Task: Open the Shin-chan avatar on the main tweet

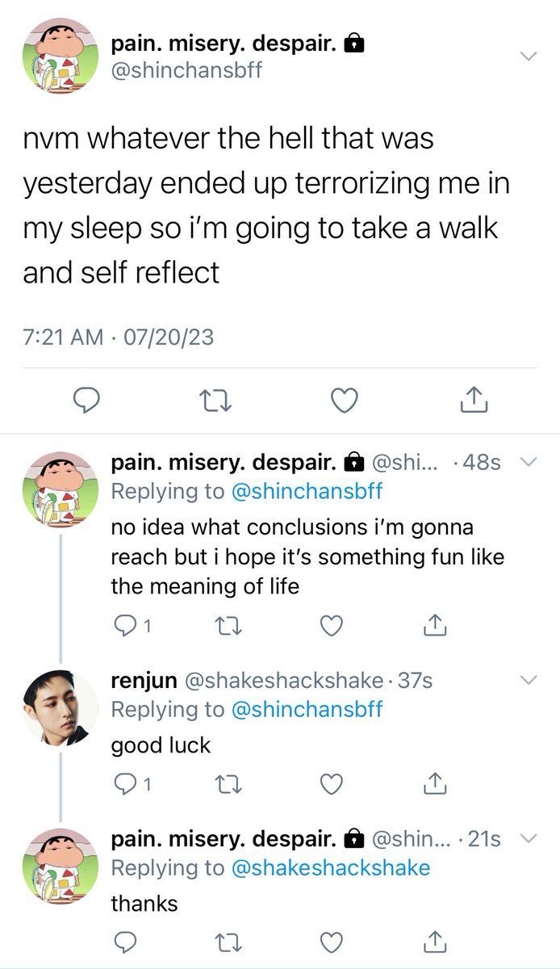Action: click(x=60, y=57)
